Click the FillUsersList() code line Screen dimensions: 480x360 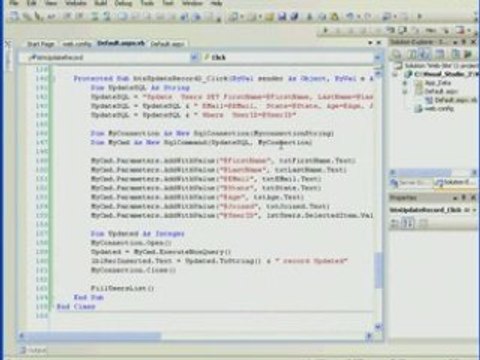(x=122, y=288)
